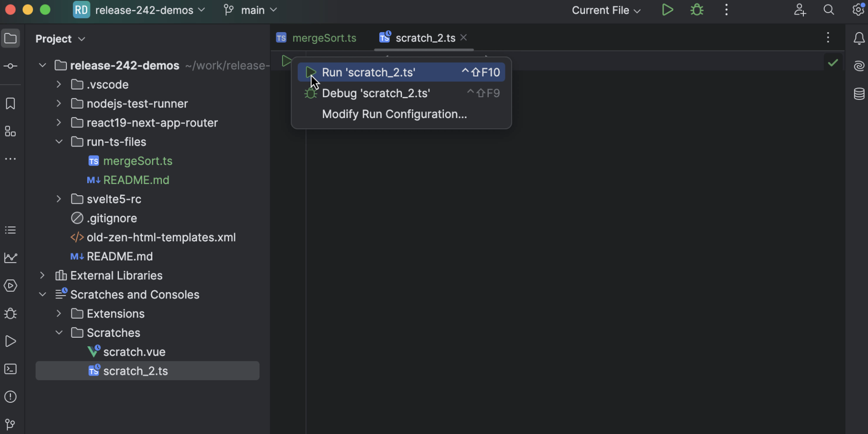Viewport: 868px width, 434px height.
Task: Collapse the run-ts-files folder
Action: 59,142
